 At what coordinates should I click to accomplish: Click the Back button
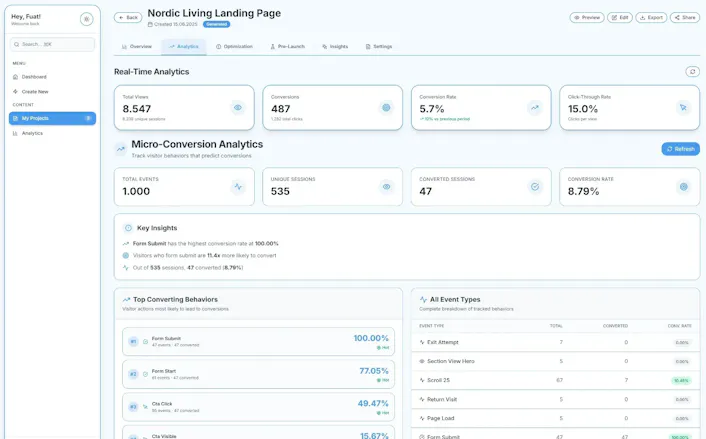(x=128, y=18)
